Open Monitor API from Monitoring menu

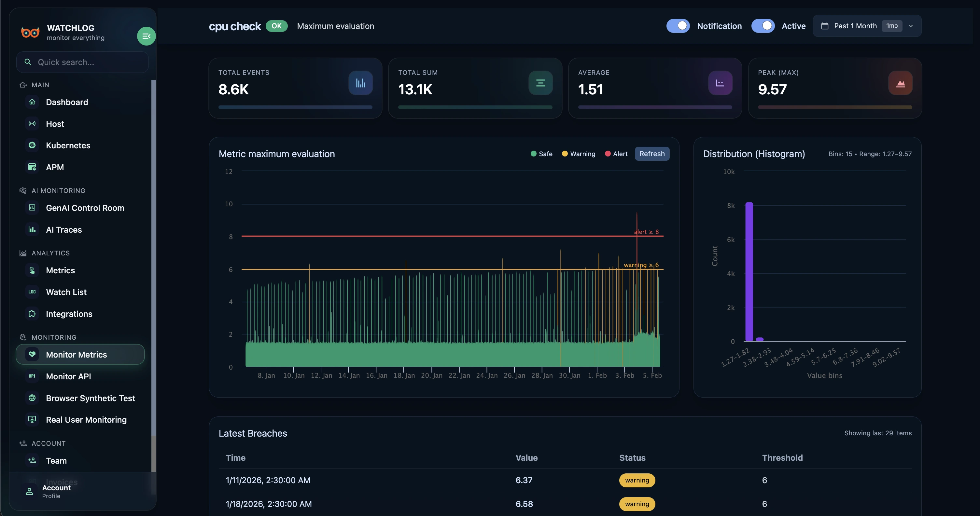click(68, 376)
